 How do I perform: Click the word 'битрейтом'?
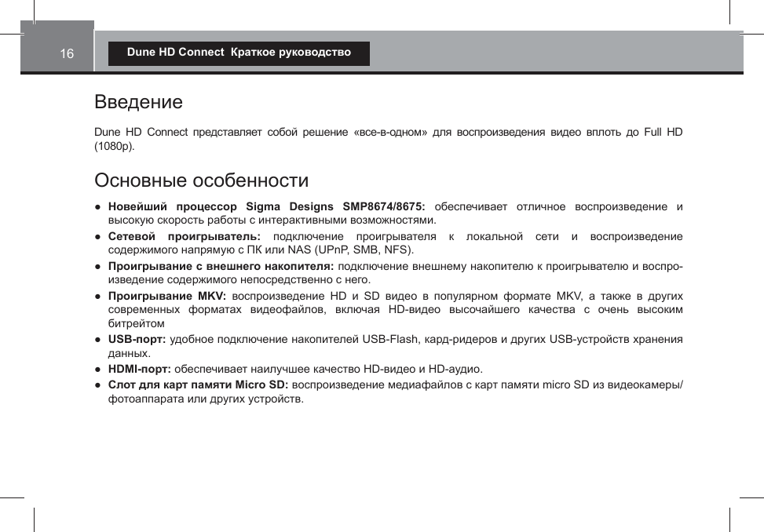137,324
